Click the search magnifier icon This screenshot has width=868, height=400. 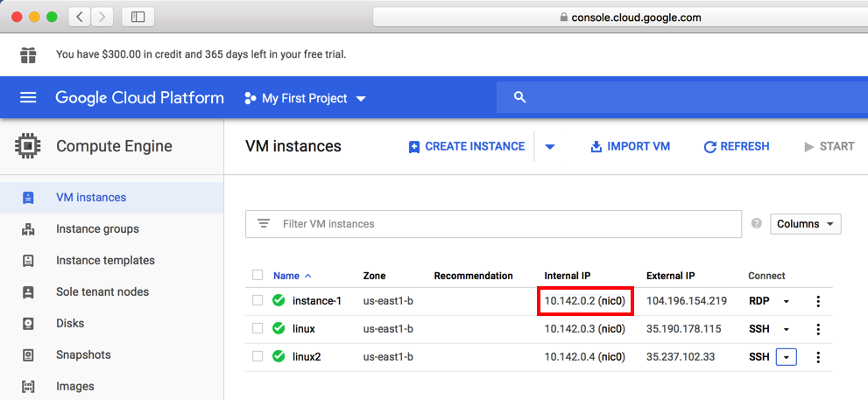[520, 97]
